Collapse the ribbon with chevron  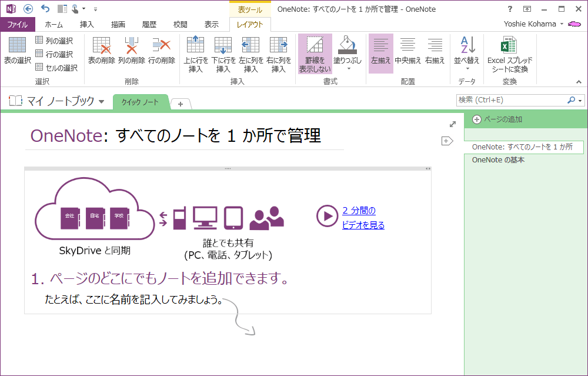click(579, 82)
